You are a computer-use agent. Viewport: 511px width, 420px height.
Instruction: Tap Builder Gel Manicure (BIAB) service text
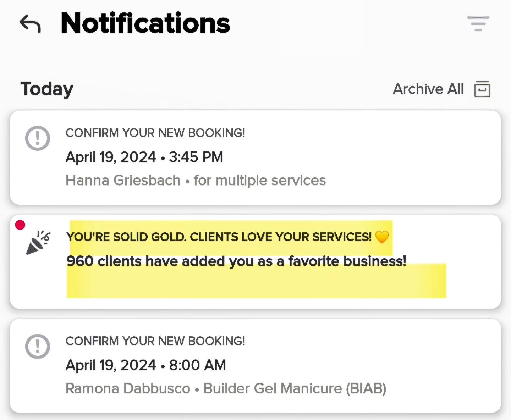295,388
